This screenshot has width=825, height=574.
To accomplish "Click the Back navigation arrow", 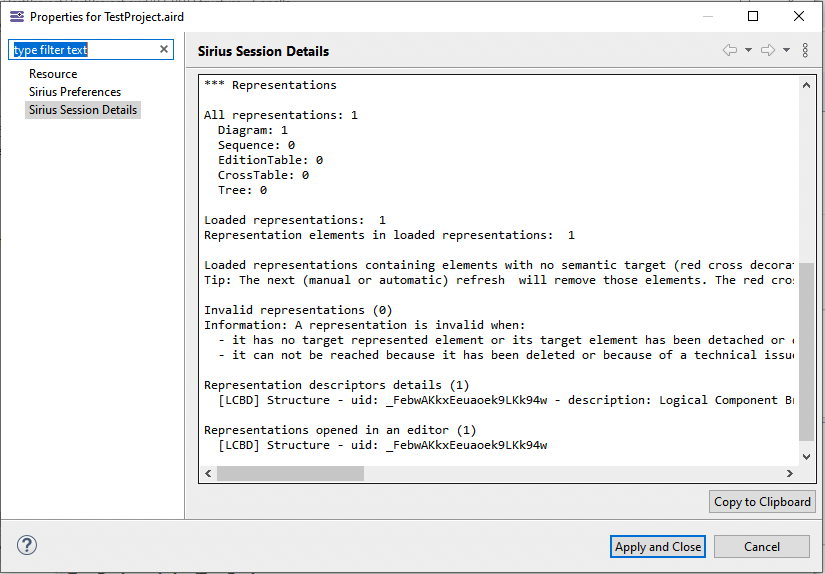I will pyautogui.click(x=729, y=50).
